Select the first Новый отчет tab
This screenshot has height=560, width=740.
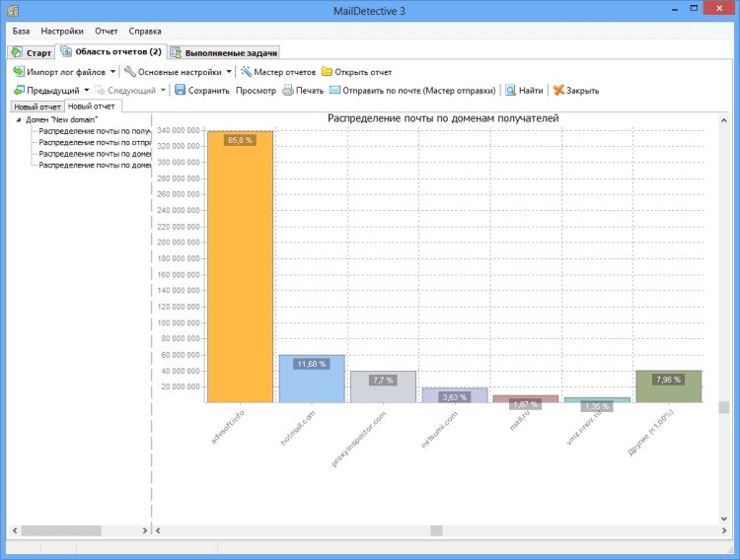(37, 106)
